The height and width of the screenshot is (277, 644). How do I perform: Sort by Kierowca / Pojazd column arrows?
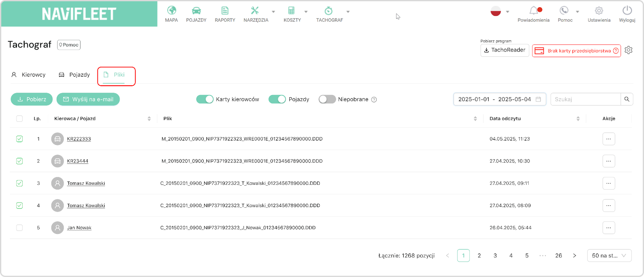pyautogui.click(x=149, y=119)
